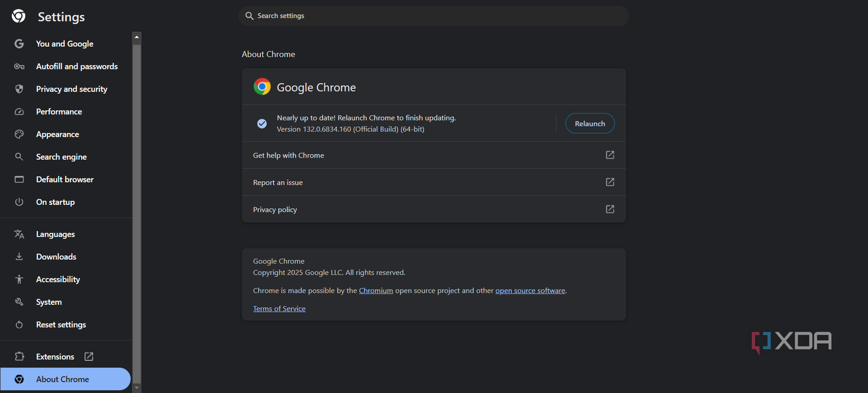Viewport: 868px width, 393px height.
Task: Click the window icon beside Default browser
Action: (x=19, y=179)
